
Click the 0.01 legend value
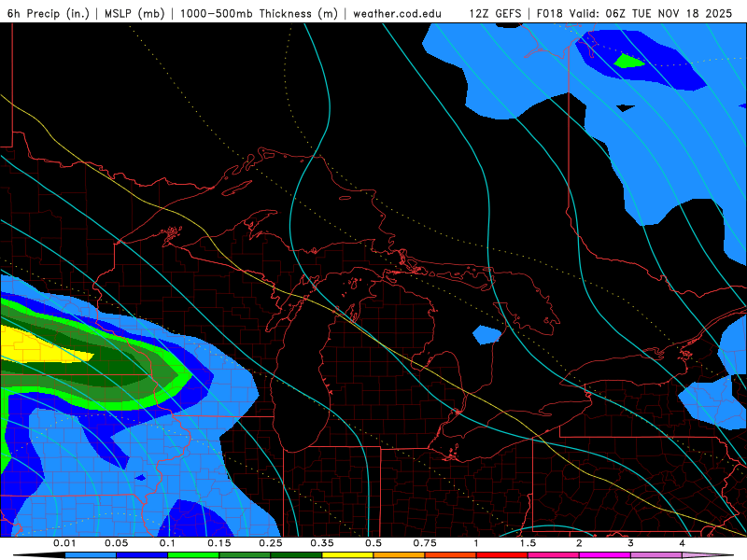coord(64,543)
